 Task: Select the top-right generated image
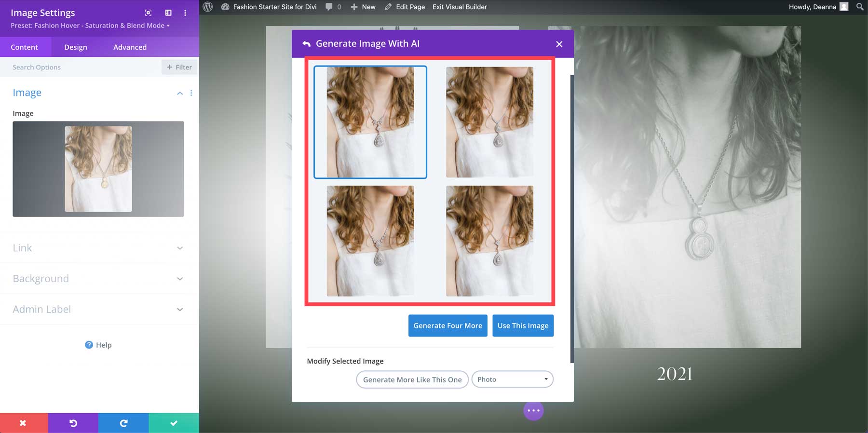pos(489,122)
